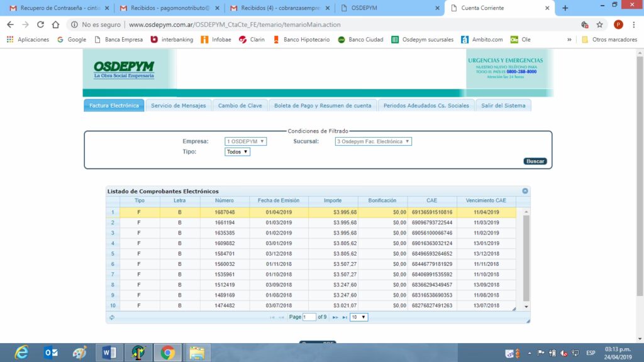644x362 pixels.
Task: Expand the Sucursal dropdown
Action: click(374, 141)
